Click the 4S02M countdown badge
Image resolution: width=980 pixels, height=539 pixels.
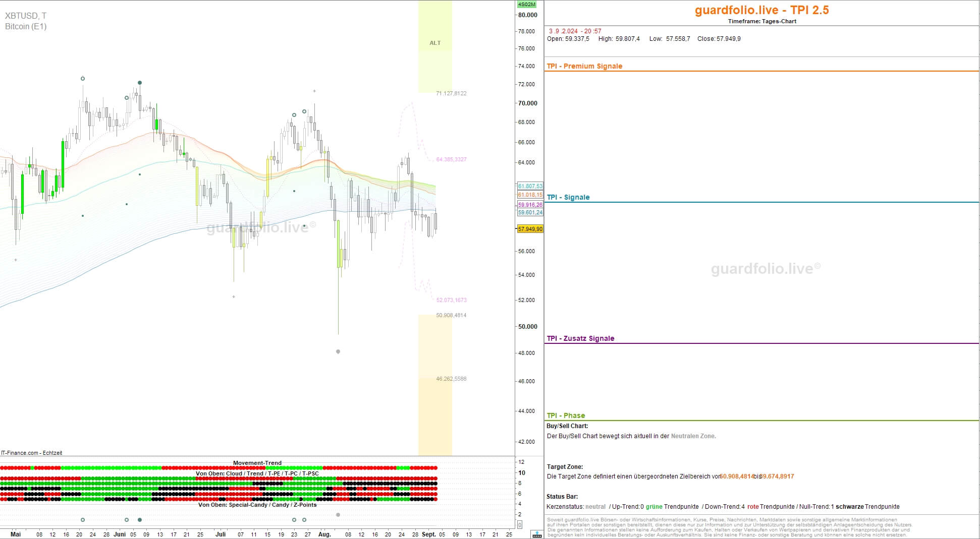(527, 5)
